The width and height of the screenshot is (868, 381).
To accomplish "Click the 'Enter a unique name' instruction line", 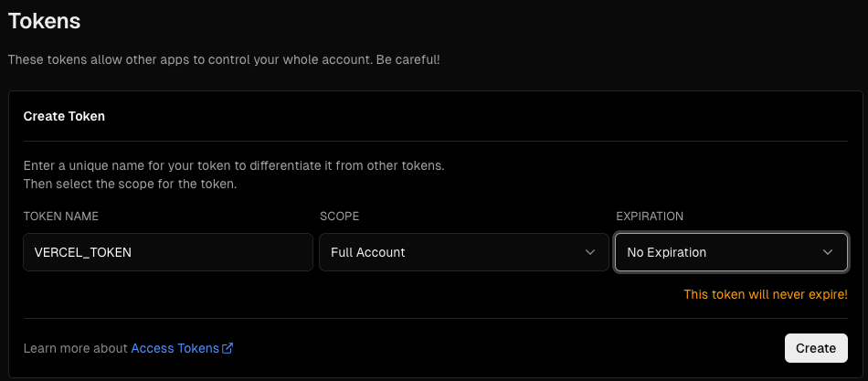I will [234, 165].
